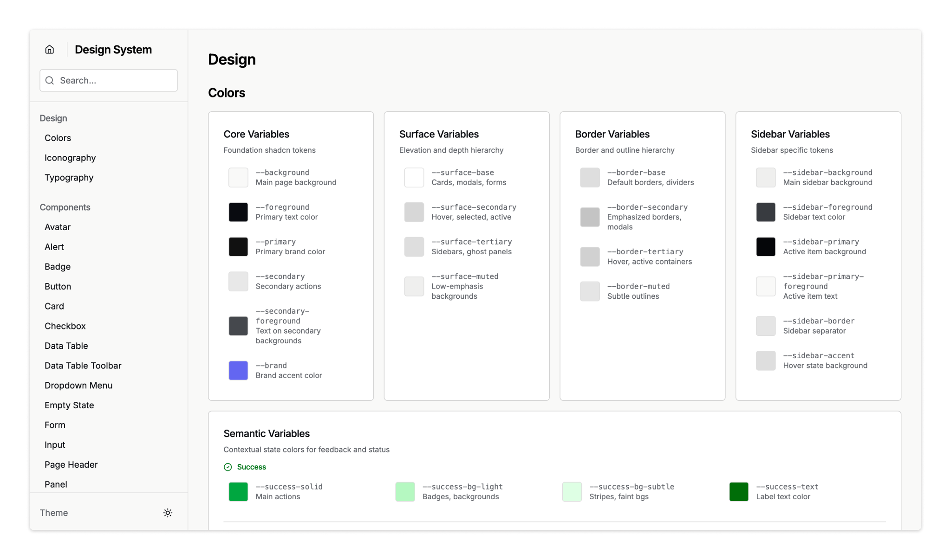
Task: Click the Success checkmark icon
Action: 228,467
